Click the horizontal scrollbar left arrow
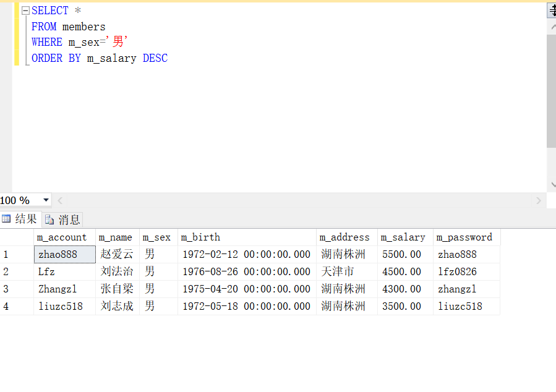The height and width of the screenshot is (392, 556). [60, 200]
